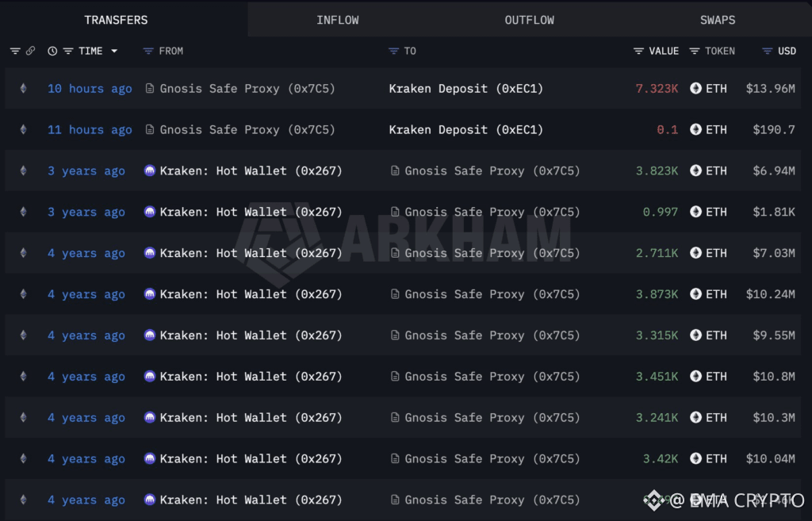Open the FROM column filter
The height and width of the screenshot is (521, 812).
tap(148, 51)
